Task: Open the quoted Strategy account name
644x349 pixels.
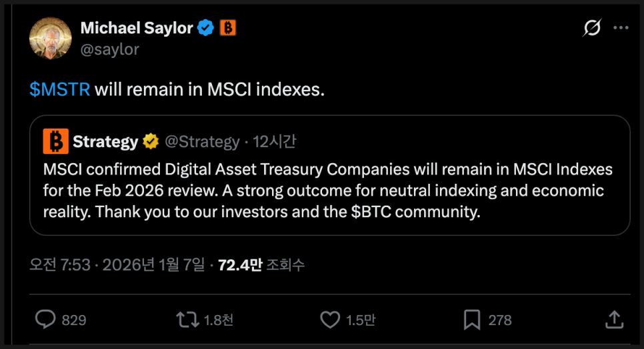Action: click(105, 141)
